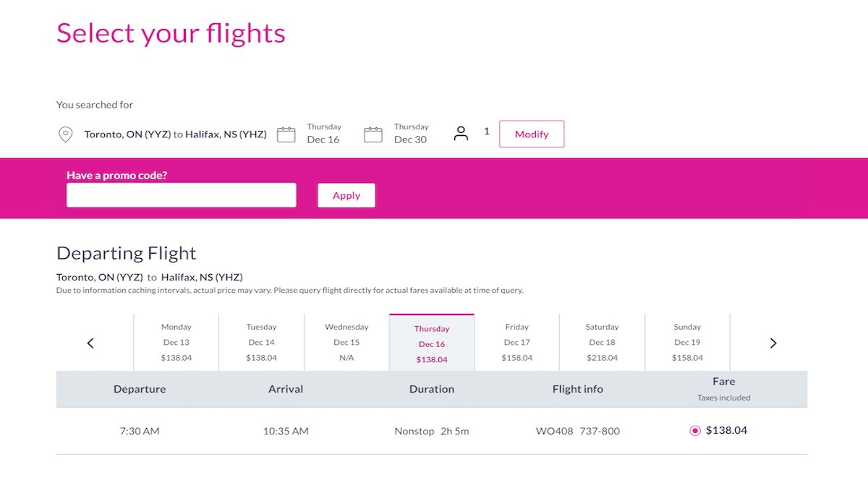Click the passenger person icon
This screenshot has height=488, width=868.
point(461,134)
